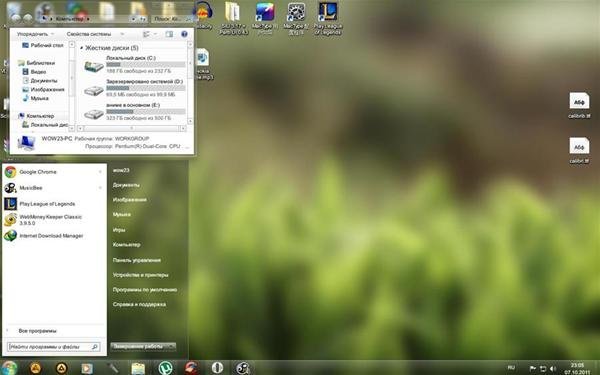Open the arrow beside Завершение работы
Image resolution: width=600 pixels, height=375 pixels.
pos(171,347)
